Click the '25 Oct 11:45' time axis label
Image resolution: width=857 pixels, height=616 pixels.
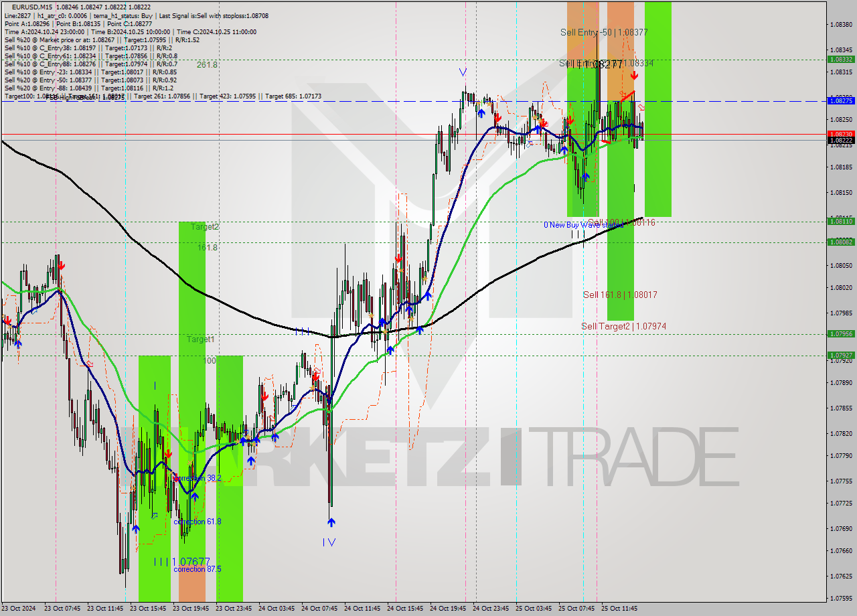point(619,609)
